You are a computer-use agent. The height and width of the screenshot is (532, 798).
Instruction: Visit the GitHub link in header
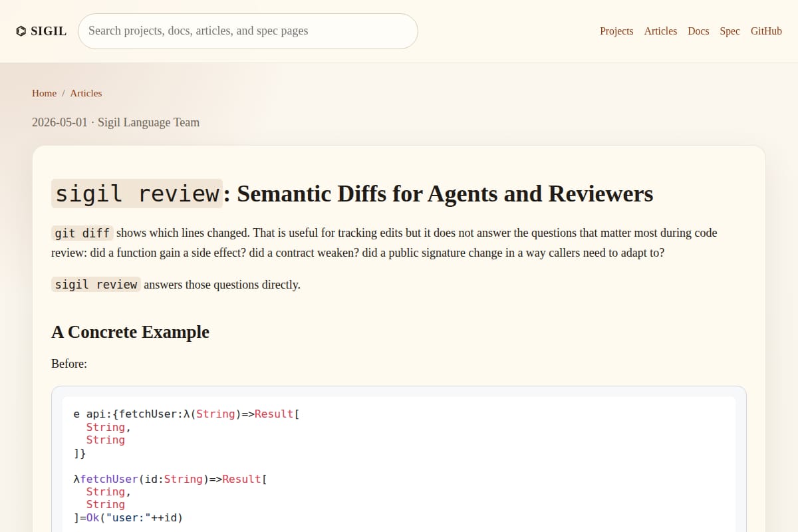[x=766, y=31]
